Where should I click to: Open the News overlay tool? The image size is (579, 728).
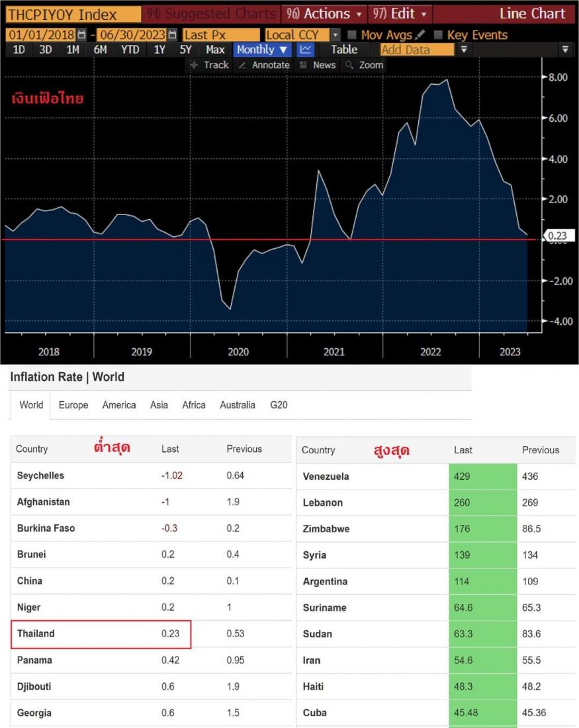[x=318, y=65]
